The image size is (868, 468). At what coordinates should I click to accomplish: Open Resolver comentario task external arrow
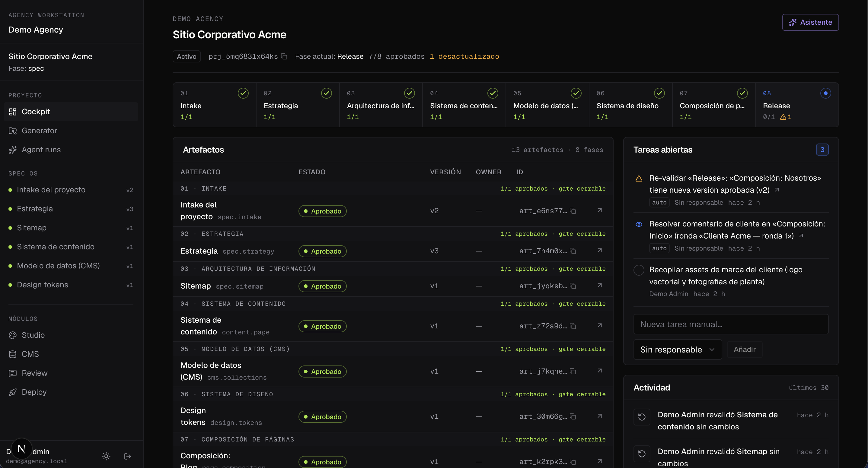point(801,236)
